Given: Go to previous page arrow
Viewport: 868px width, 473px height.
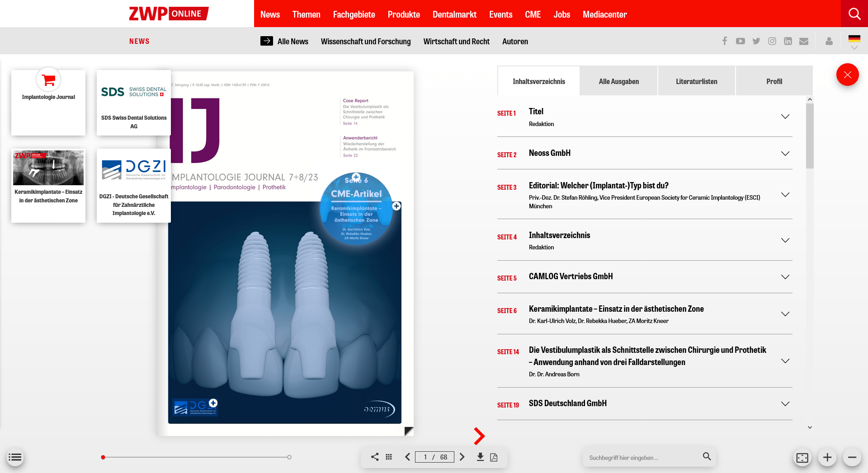Looking at the screenshot, I should (x=408, y=457).
